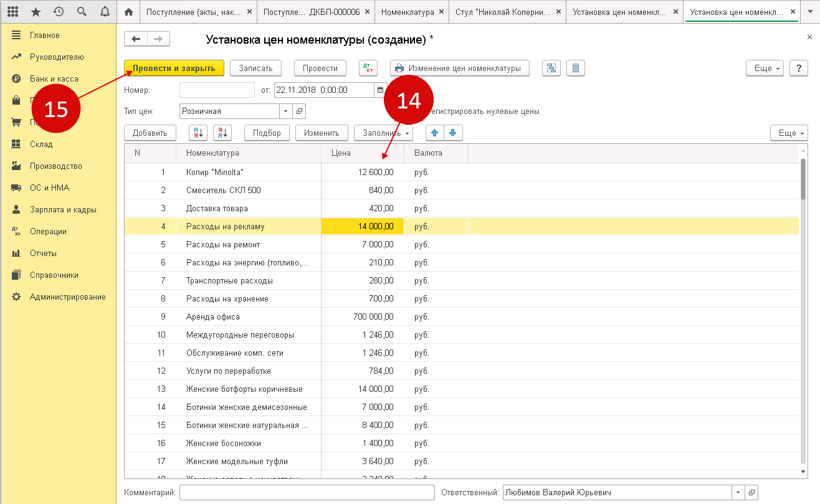Click the table vertical scrollbar thumb
The width and height of the screenshot is (820, 504).
point(803,179)
